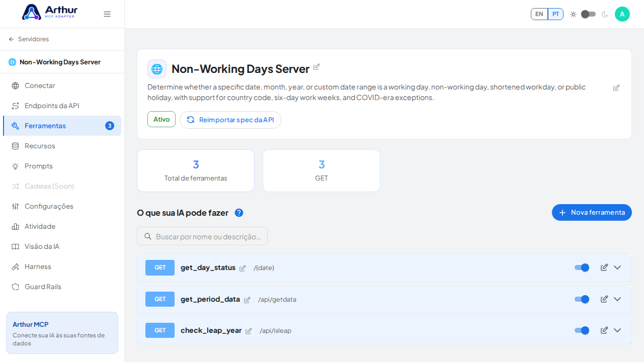
Task: Click the GET count stat card
Action: (321, 170)
